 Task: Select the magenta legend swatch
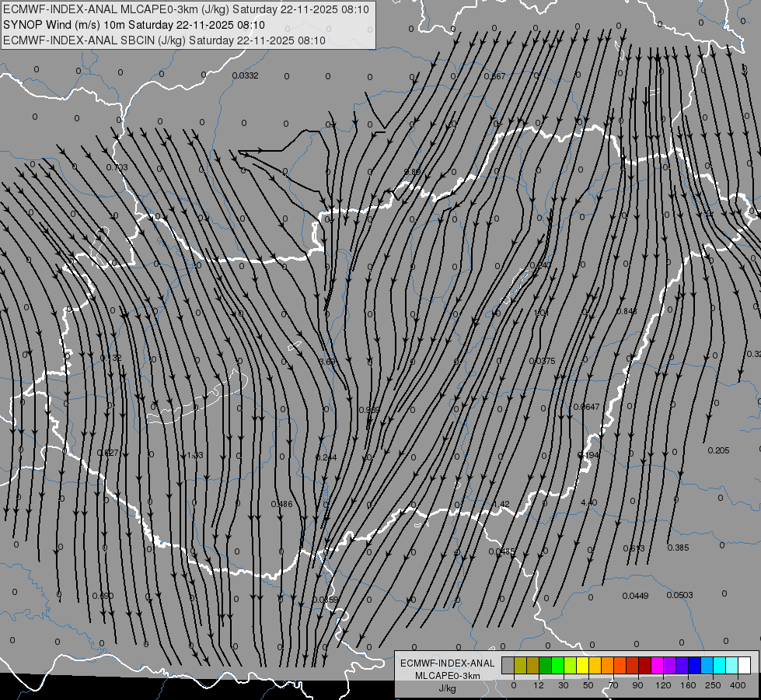click(657, 665)
